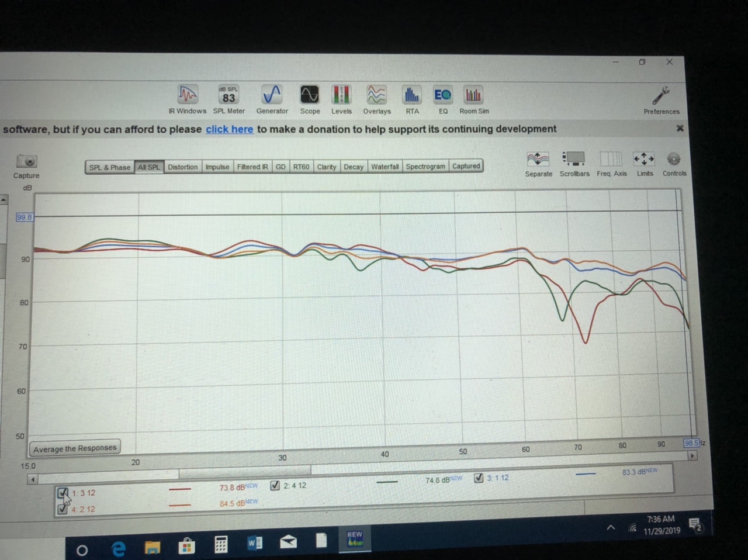Open Room Sim tool
The image size is (748, 560).
tap(473, 95)
